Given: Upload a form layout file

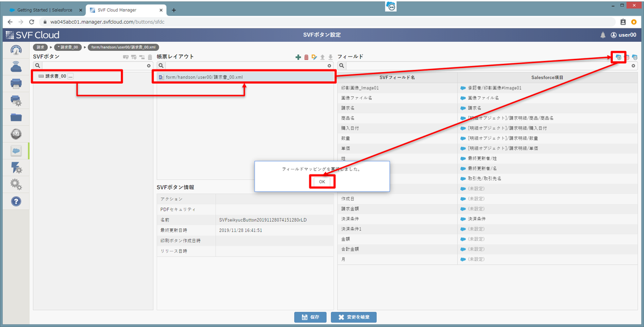Looking at the screenshot, I should coord(323,57).
